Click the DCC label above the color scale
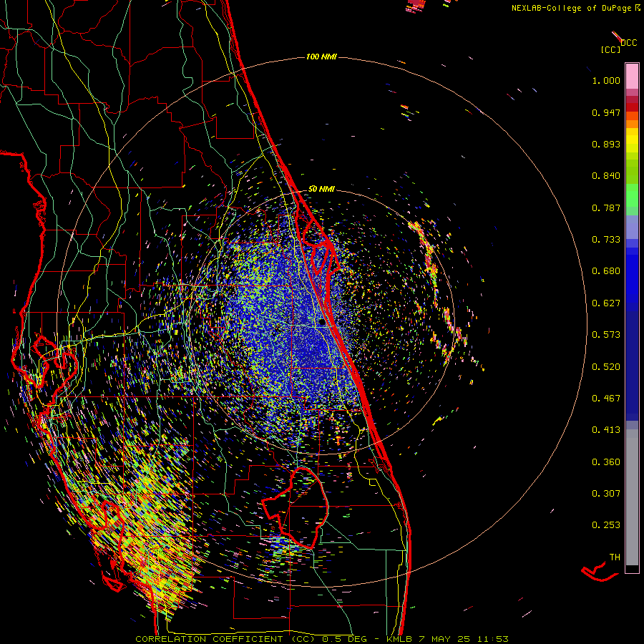 tap(628, 43)
